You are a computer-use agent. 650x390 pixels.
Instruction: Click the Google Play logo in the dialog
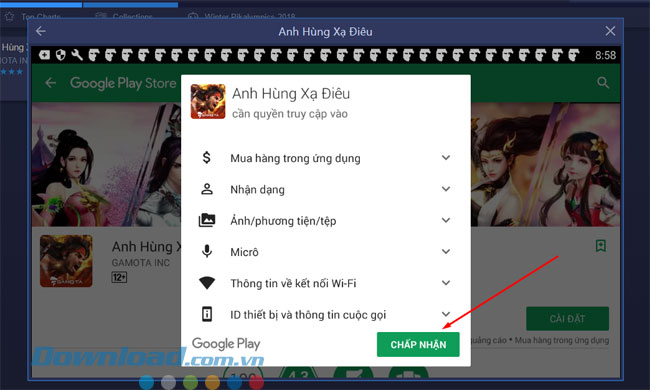pyautogui.click(x=226, y=344)
